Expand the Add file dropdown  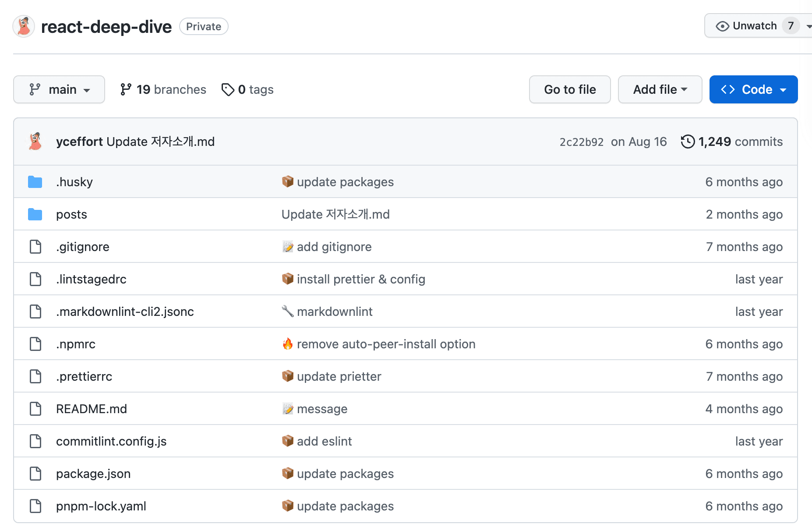(x=660, y=89)
